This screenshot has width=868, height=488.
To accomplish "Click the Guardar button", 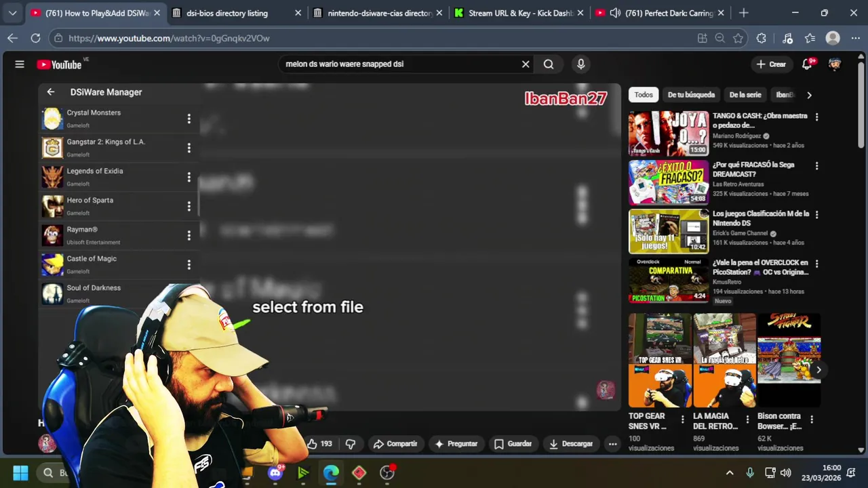I will (513, 444).
